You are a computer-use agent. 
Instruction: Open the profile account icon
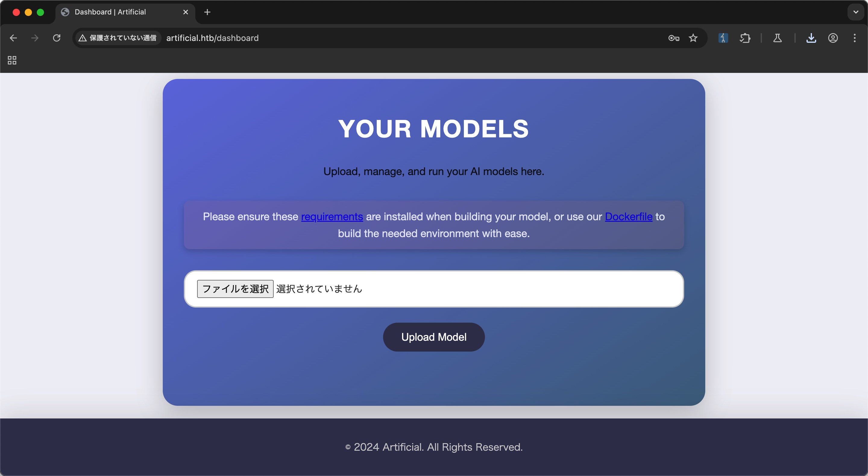(833, 38)
